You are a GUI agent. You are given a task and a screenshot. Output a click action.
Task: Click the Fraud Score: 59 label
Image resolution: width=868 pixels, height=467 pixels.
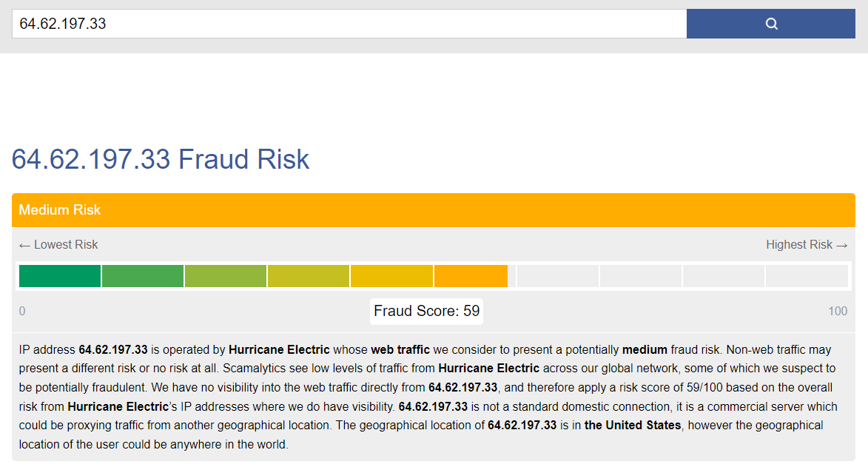[x=426, y=311]
